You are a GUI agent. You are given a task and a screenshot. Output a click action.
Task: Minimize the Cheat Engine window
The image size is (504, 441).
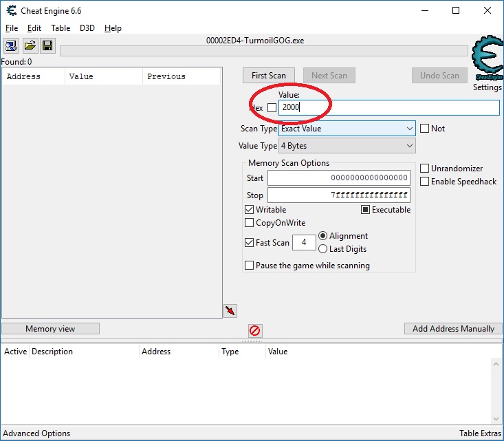point(425,10)
